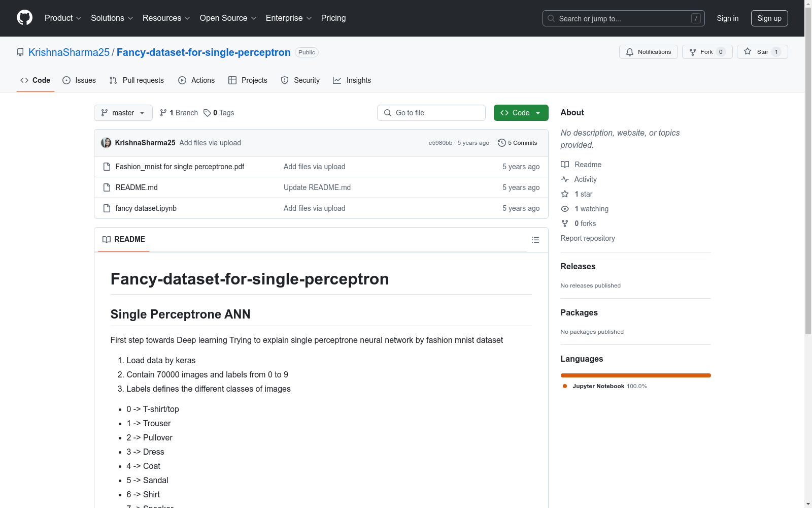Open Releases section heading

578,266
